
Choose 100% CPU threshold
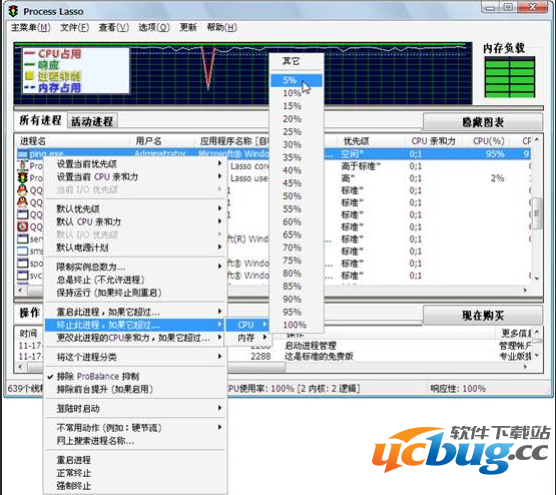296,325
